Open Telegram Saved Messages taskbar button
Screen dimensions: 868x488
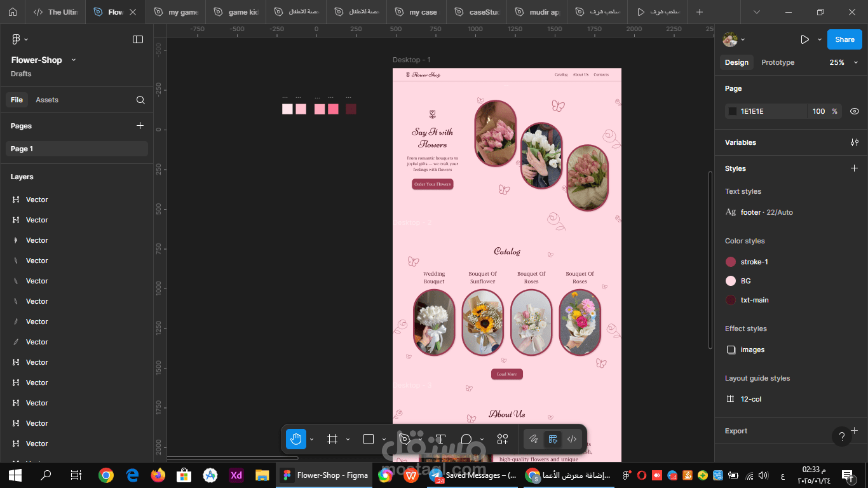[x=473, y=475]
